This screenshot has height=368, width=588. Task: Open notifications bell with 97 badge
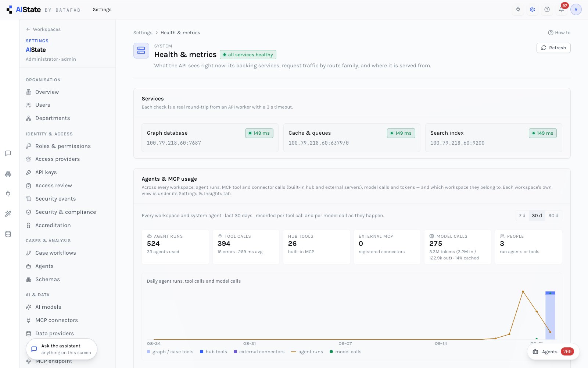tap(562, 10)
